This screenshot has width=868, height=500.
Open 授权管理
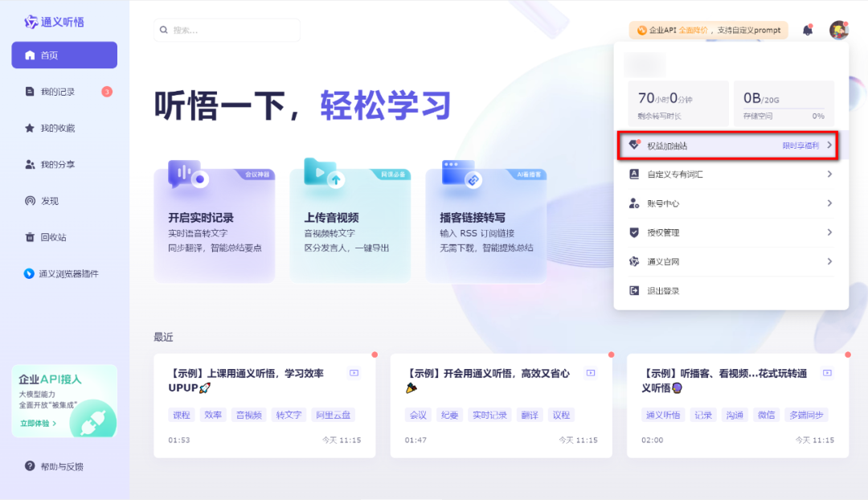tap(731, 232)
